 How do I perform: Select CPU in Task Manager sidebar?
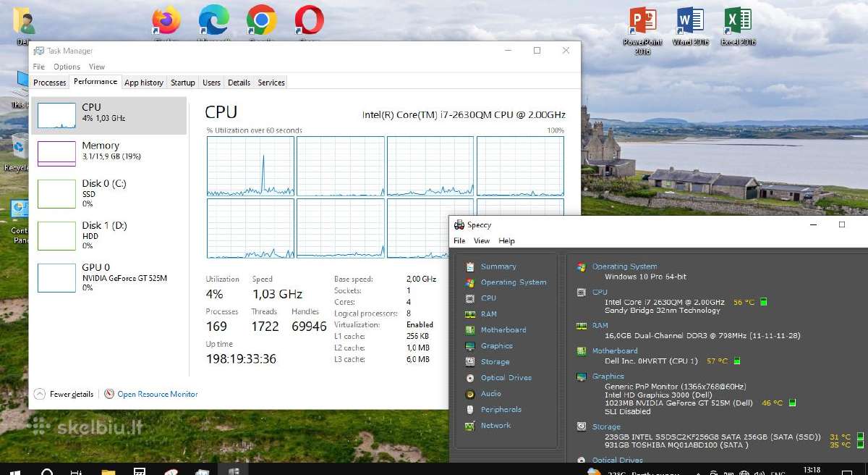point(109,116)
